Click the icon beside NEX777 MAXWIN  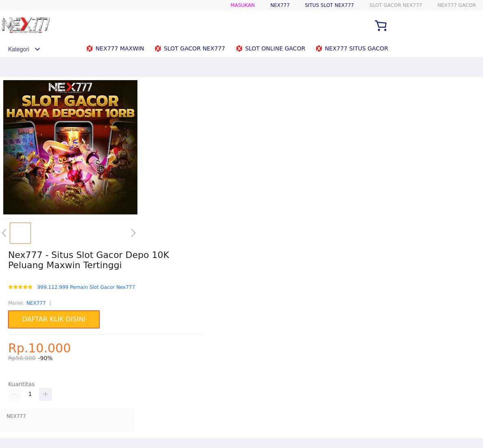pyautogui.click(x=89, y=49)
